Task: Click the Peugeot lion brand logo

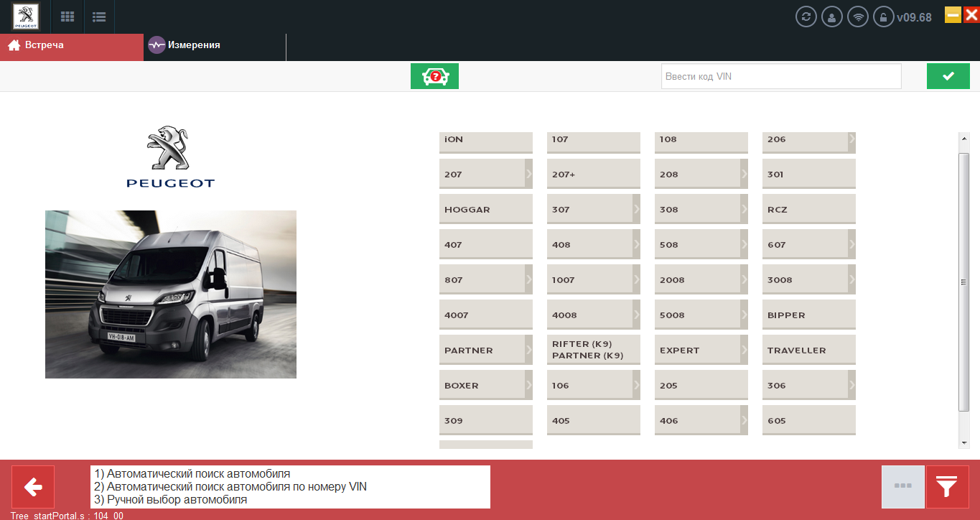Action: point(171,157)
